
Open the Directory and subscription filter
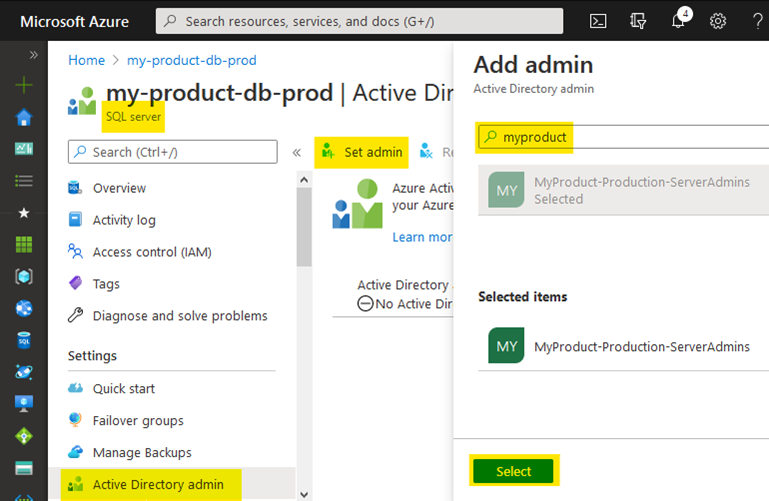pyautogui.click(x=638, y=20)
